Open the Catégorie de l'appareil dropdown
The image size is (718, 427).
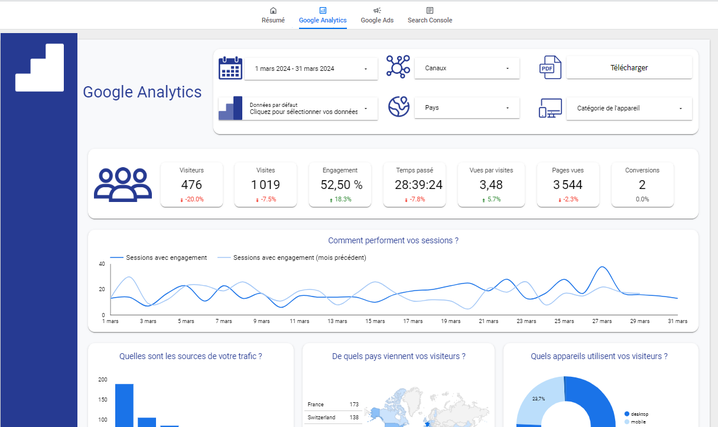coord(629,108)
